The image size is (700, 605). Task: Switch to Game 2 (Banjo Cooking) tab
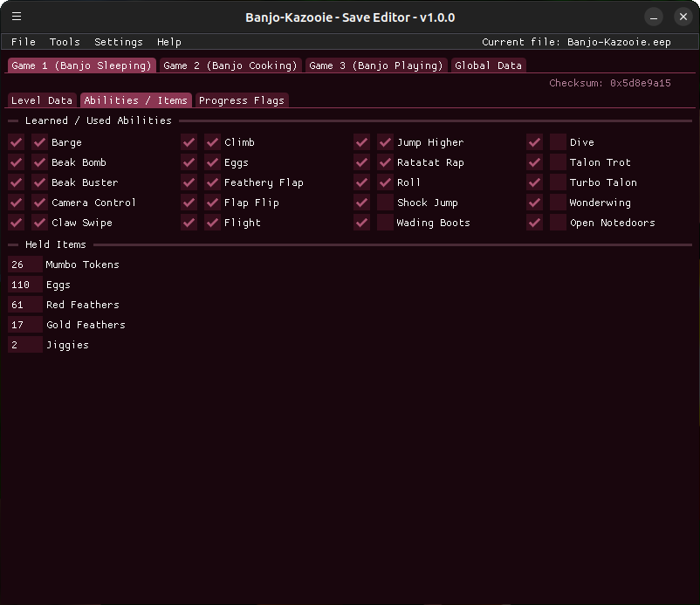pyautogui.click(x=230, y=65)
